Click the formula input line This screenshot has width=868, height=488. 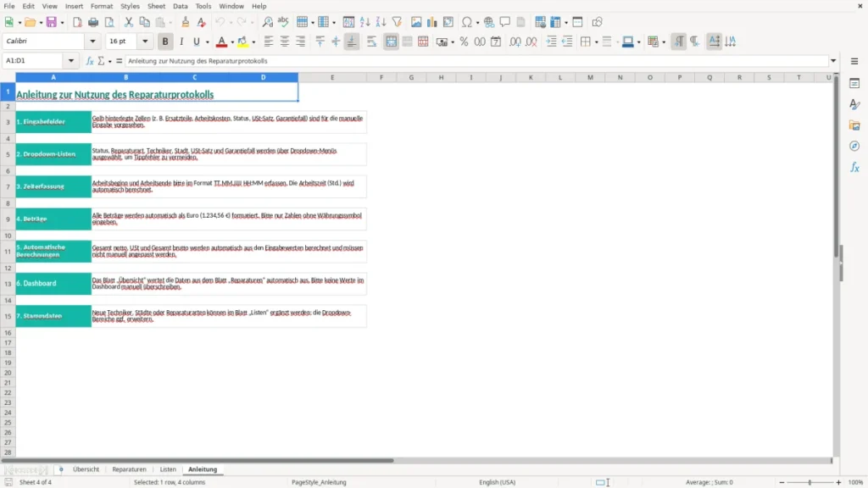click(476, 61)
